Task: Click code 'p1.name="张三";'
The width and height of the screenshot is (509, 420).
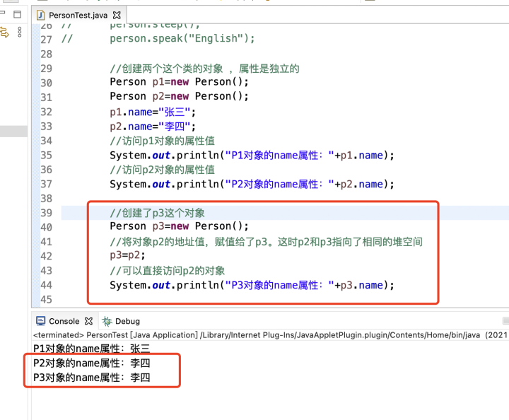Action: coord(153,112)
